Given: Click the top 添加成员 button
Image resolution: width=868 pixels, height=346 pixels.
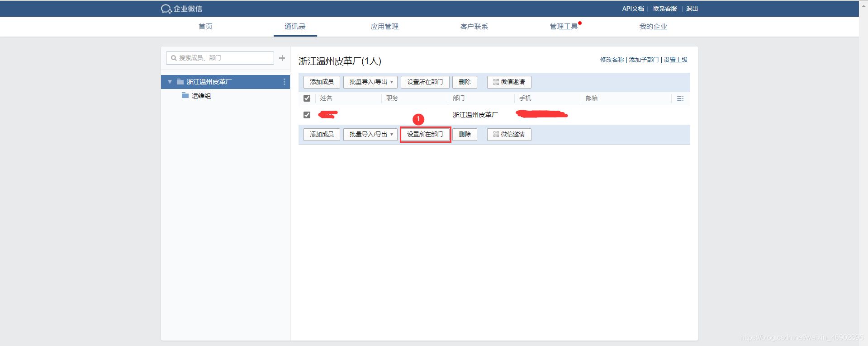Looking at the screenshot, I should 322,82.
